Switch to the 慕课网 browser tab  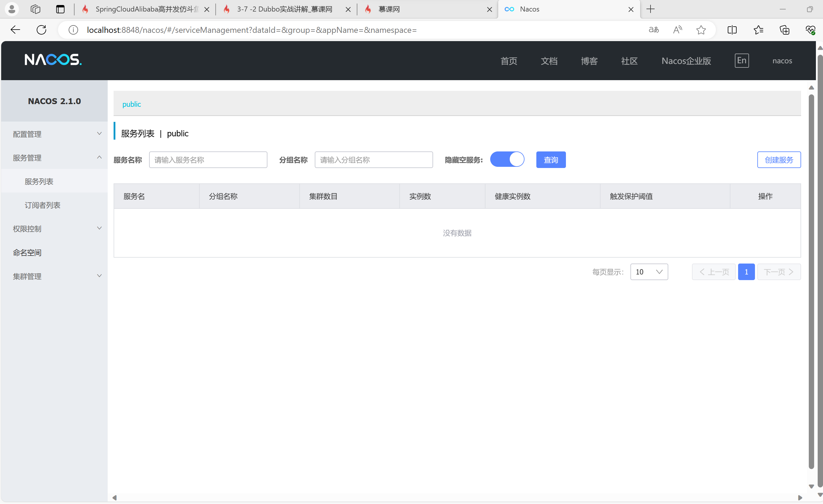pyautogui.click(x=401, y=9)
